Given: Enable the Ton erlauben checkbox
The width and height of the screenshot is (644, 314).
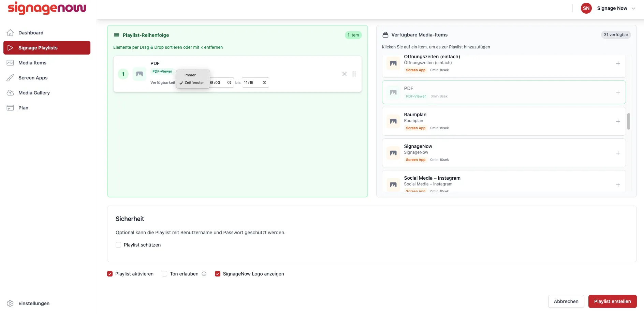Looking at the screenshot, I should 164,274.
